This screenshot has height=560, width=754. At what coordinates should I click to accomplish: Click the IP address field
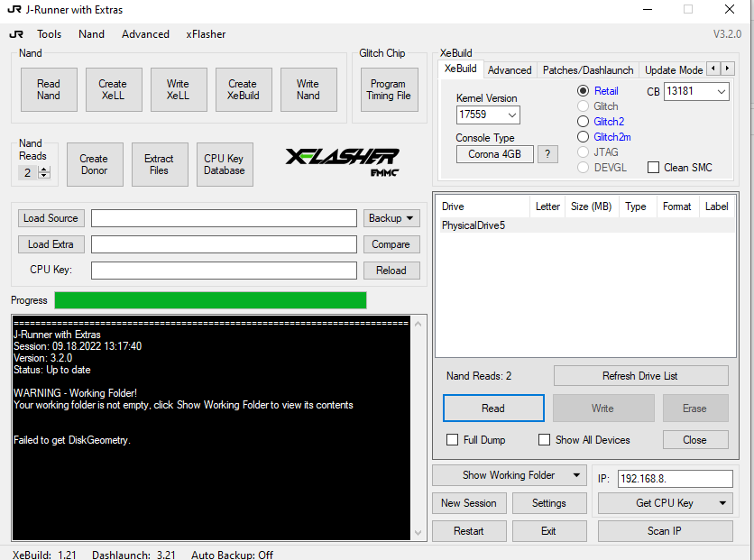click(676, 479)
